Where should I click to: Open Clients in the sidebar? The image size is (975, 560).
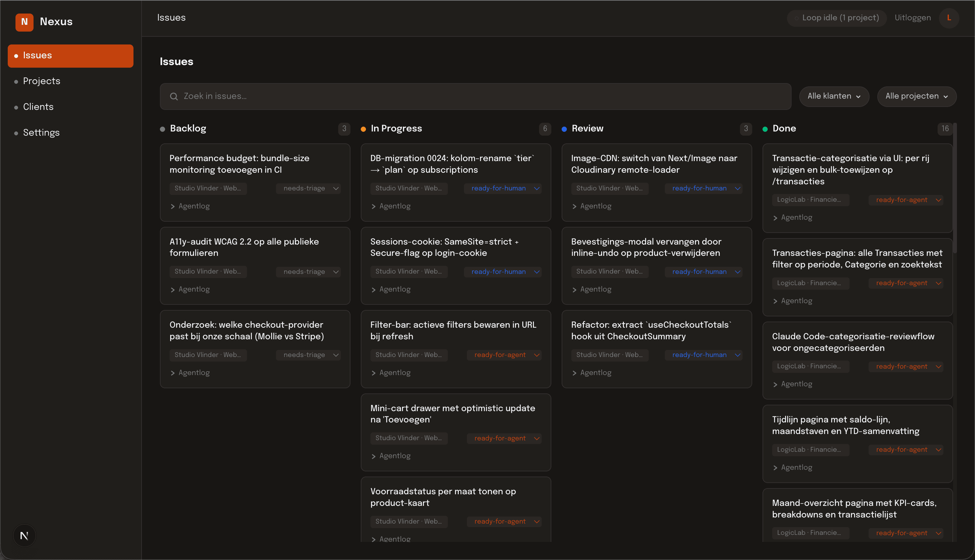[x=70, y=107]
